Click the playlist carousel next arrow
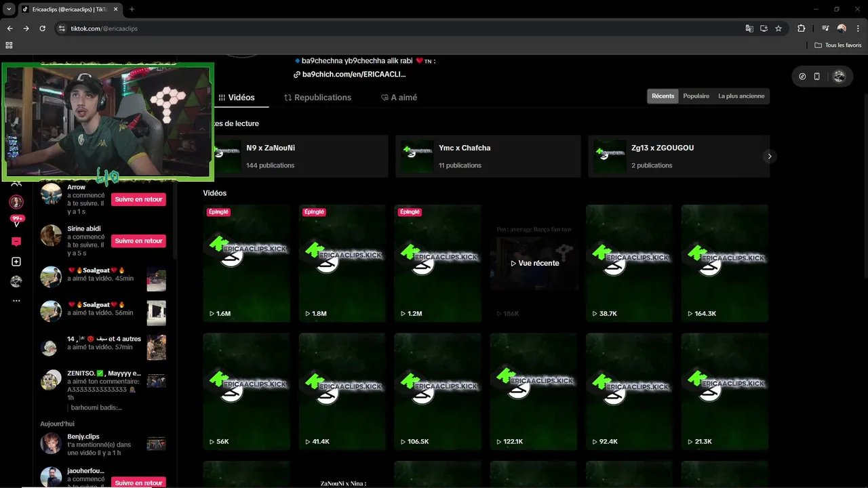 click(769, 157)
